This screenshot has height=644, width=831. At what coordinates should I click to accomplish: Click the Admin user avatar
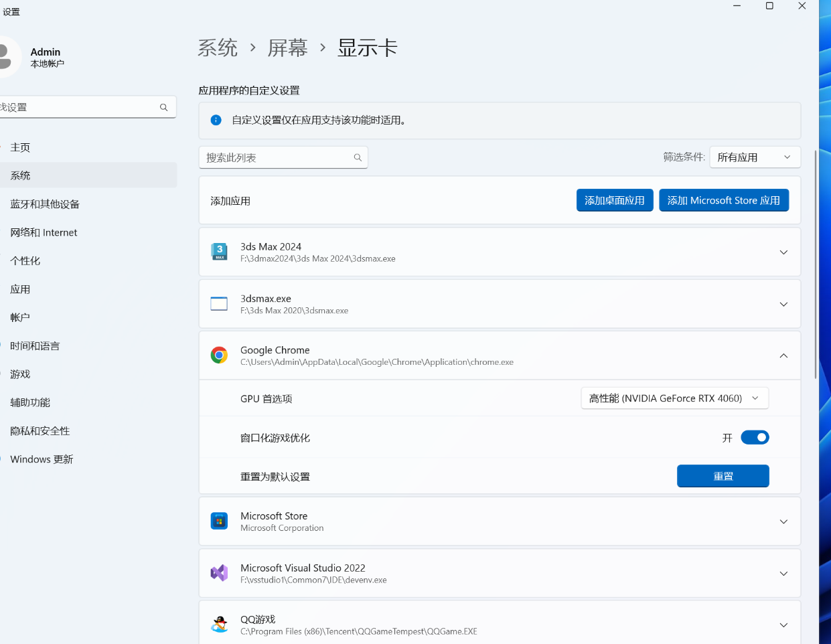coord(7,56)
